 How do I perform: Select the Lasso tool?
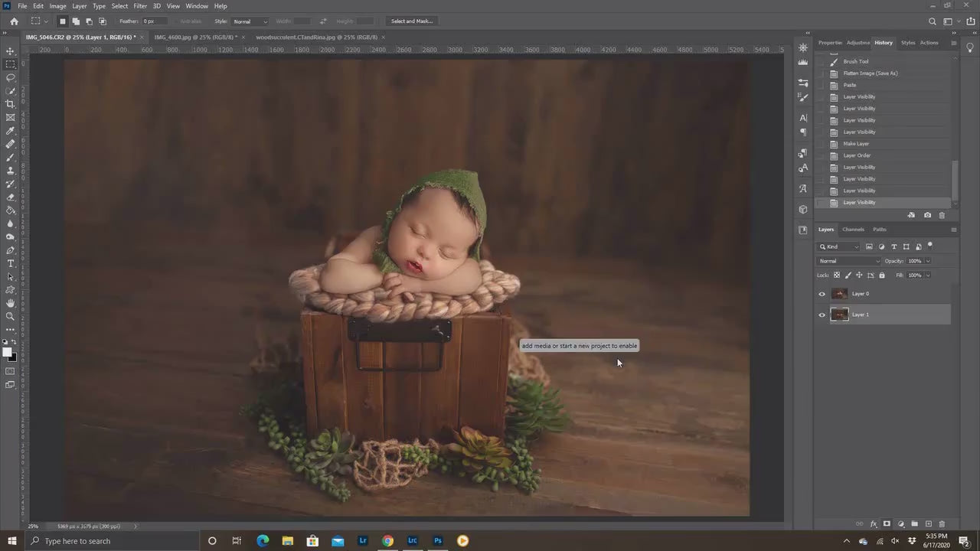[x=11, y=77]
